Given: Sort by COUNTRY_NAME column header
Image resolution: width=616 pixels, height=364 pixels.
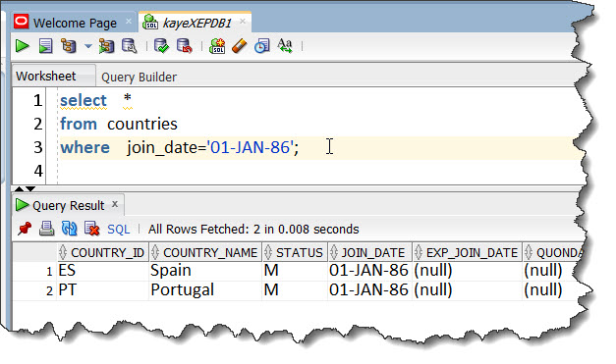Looking at the screenshot, I should tap(205, 252).
